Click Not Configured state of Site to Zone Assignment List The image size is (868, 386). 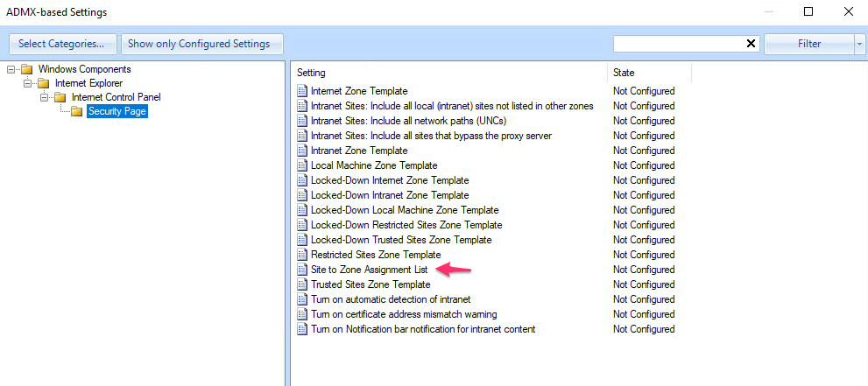(644, 270)
